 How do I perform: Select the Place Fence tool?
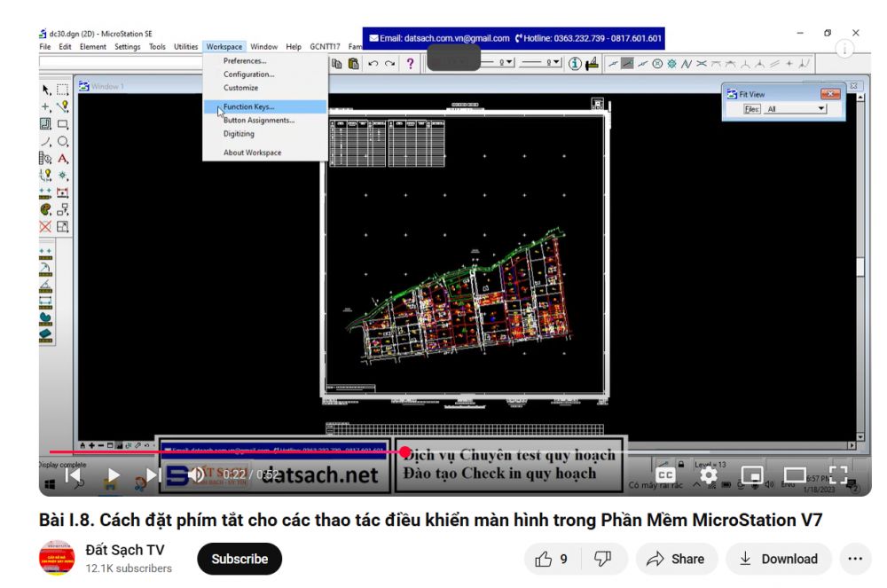point(63,90)
